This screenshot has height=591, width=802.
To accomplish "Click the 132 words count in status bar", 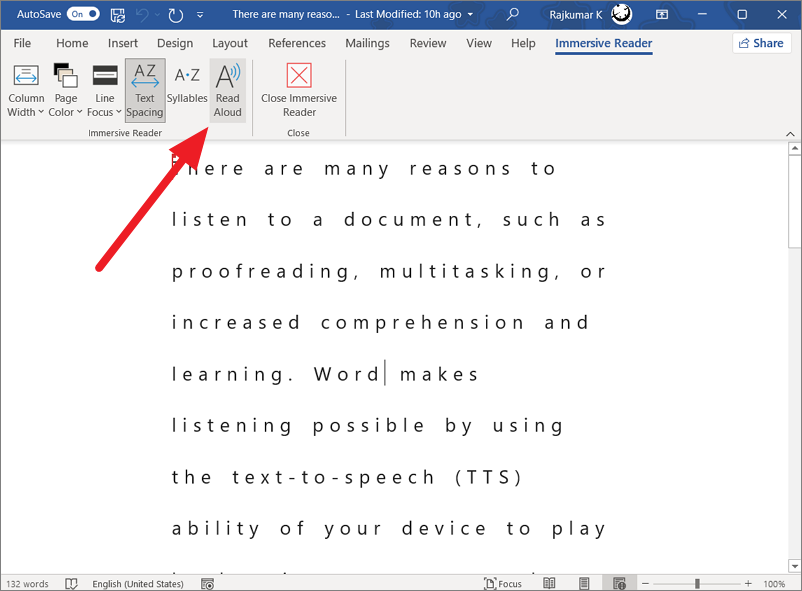I will tap(27, 583).
